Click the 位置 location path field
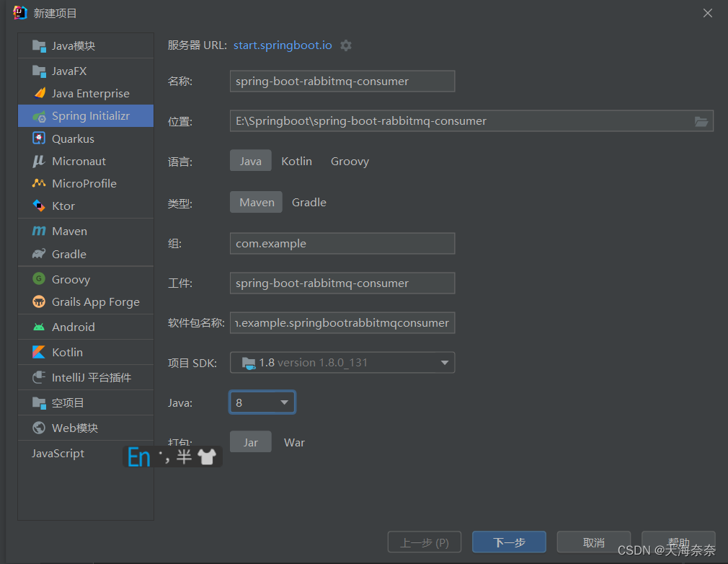 pos(471,120)
